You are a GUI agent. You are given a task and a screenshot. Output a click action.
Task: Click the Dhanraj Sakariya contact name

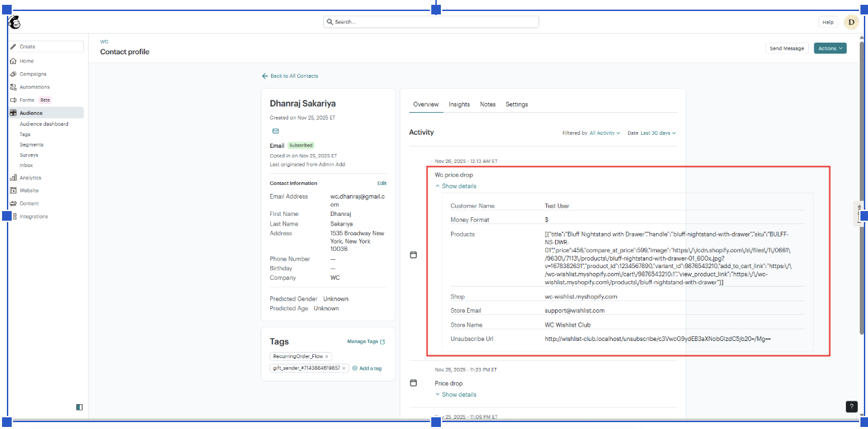(x=303, y=104)
